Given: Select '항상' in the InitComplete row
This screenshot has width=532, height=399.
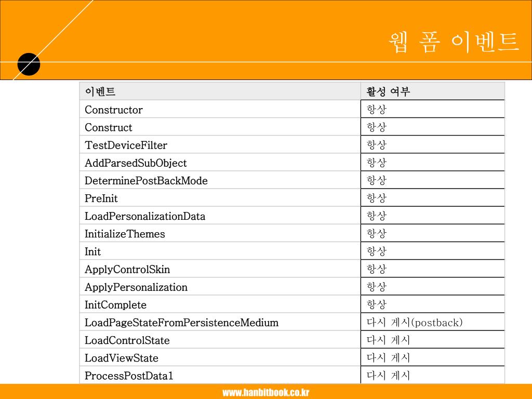Looking at the screenshot, I should (x=377, y=304).
